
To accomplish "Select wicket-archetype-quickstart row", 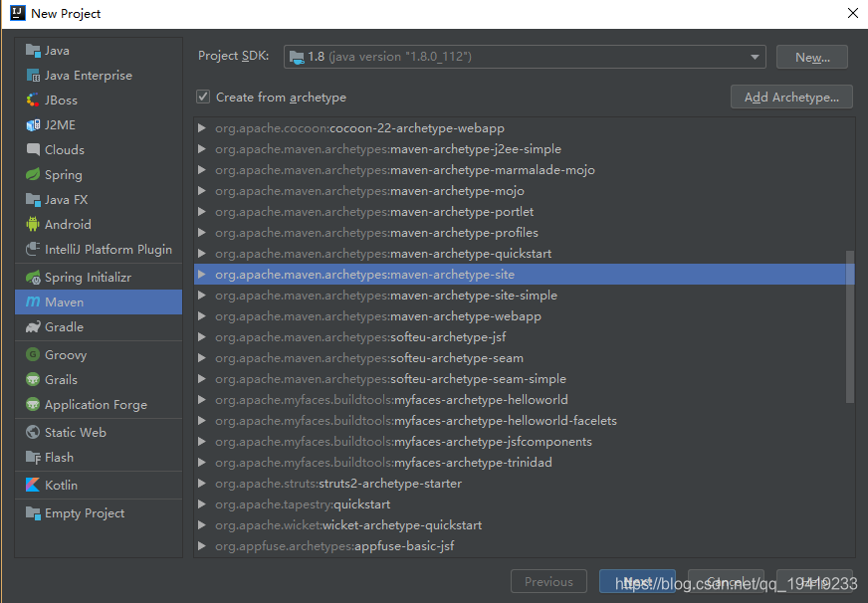I will [524, 525].
